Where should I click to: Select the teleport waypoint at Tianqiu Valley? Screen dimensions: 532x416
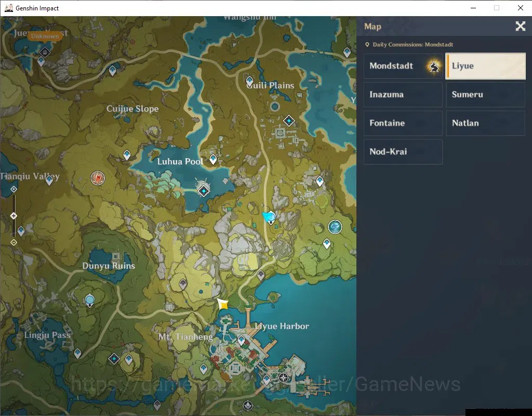[x=49, y=180]
